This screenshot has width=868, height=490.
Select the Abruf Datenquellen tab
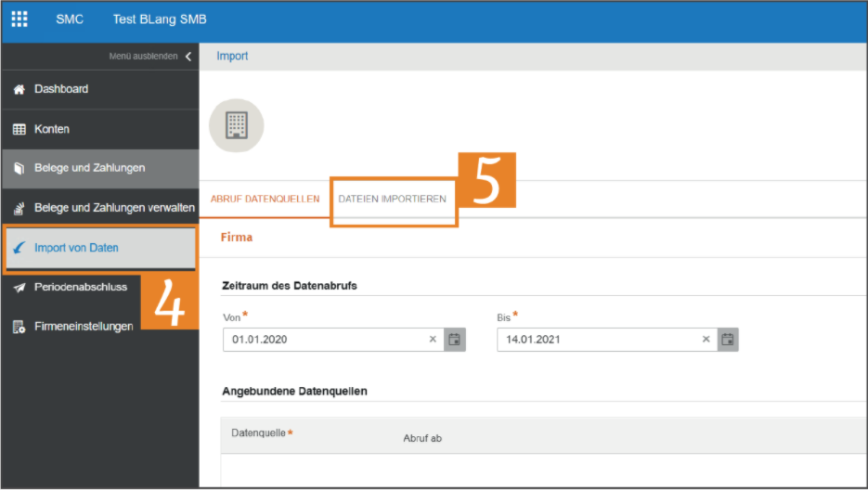[266, 200]
